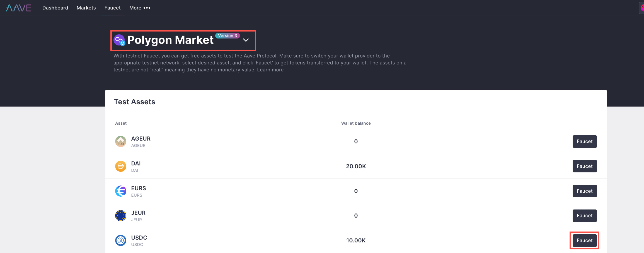Click the Wallet balance column header
644x253 pixels.
tap(356, 123)
